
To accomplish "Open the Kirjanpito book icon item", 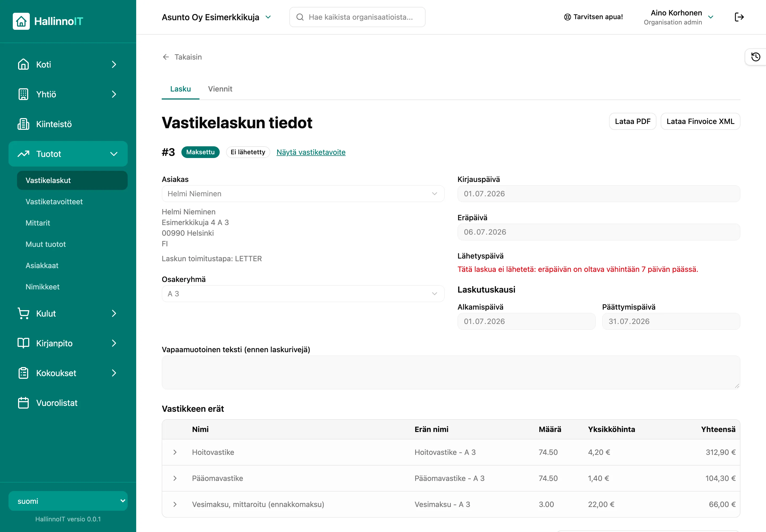I will coord(23,343).
